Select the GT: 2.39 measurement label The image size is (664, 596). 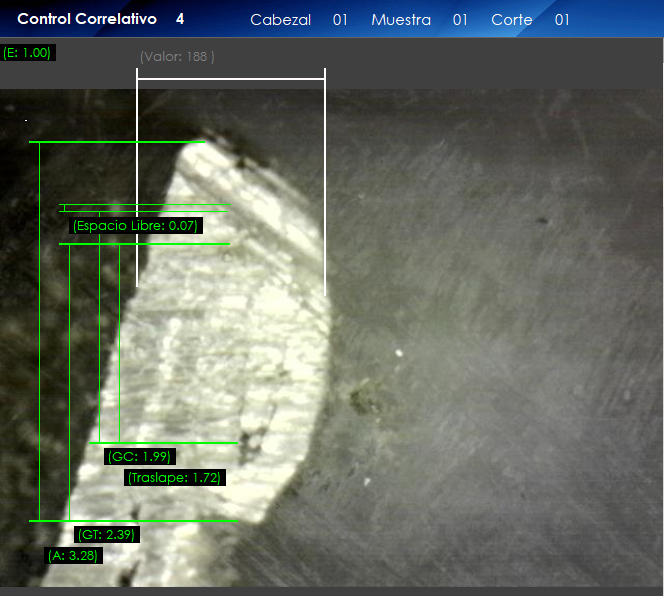pyautogui.click(x=107, y=535)
